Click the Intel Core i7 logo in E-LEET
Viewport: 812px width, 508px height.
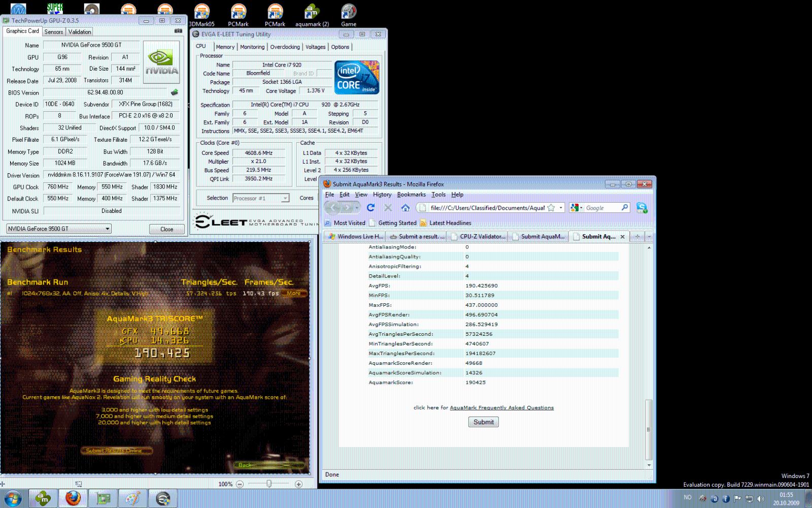click(x=357, y=78)
